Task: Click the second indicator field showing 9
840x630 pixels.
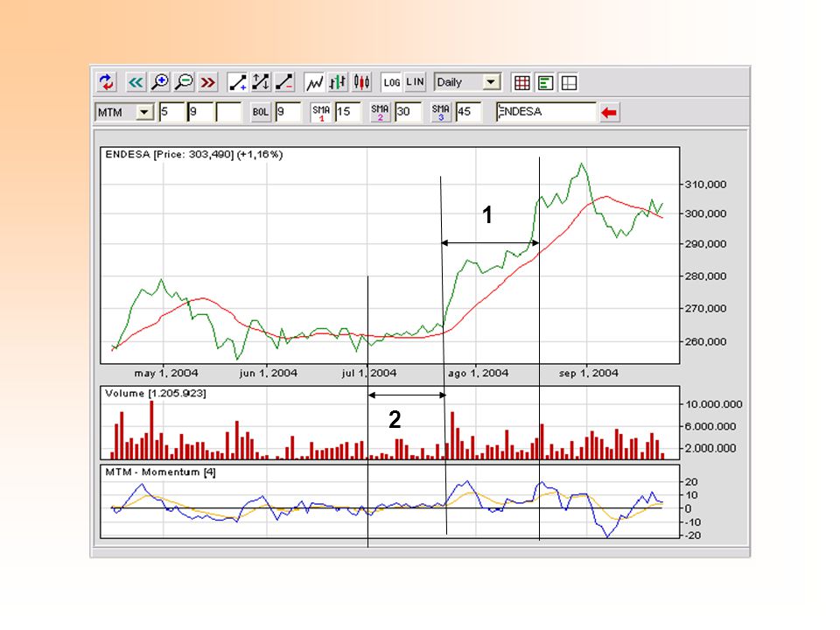Action: [201, 112]
